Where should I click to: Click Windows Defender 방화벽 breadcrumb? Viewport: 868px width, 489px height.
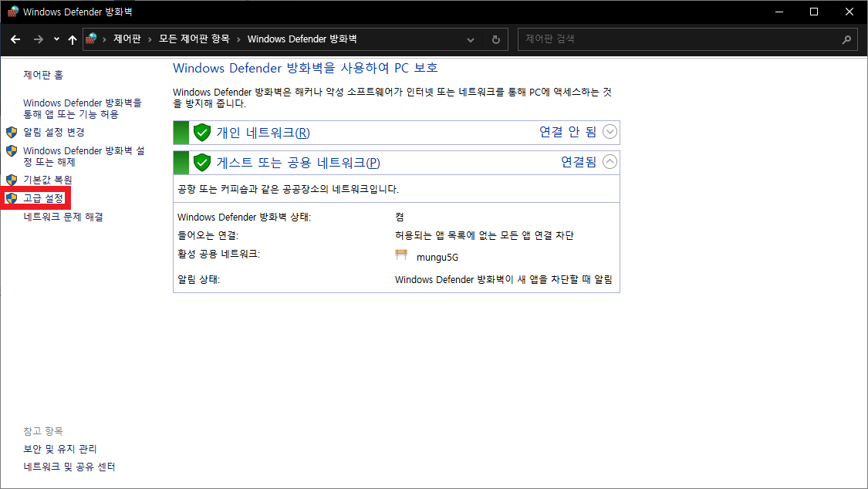tap(302, 39)
